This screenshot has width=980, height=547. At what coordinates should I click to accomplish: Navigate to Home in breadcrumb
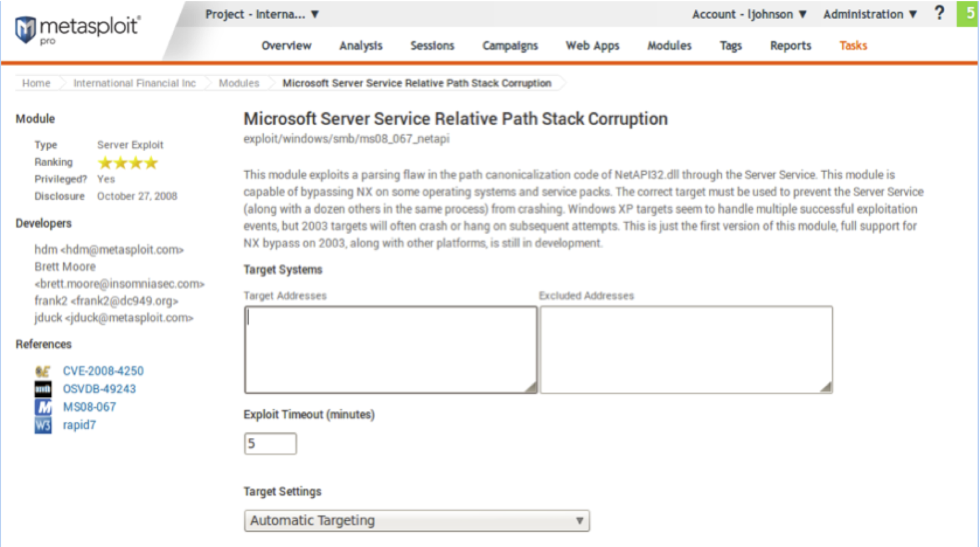point(36,83)
